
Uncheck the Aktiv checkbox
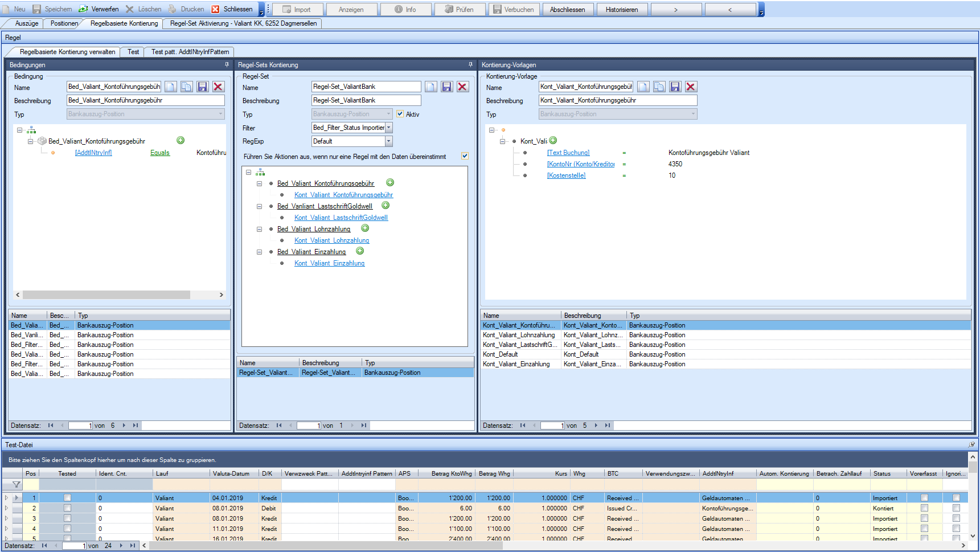pyautogui.click(x=400, y=114)
